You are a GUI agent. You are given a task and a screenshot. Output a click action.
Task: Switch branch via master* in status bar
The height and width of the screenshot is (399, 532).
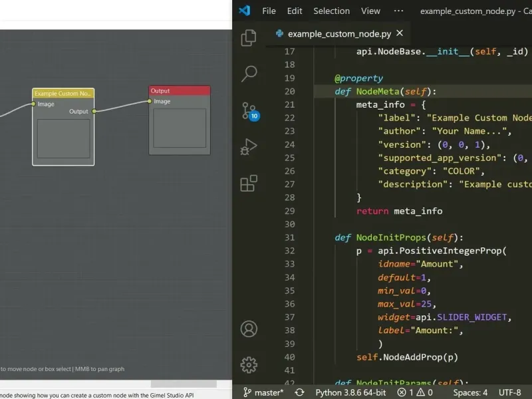263,392
